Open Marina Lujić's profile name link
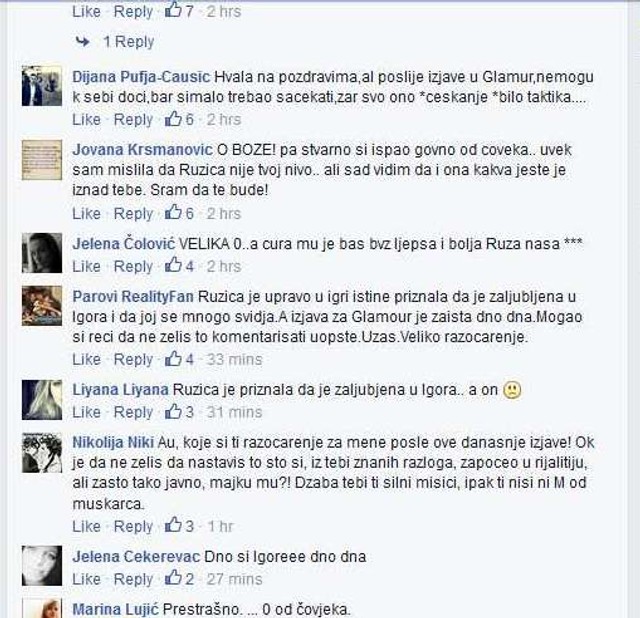The height and width of the screenshot is (618, 640). [x=116, y=609]
